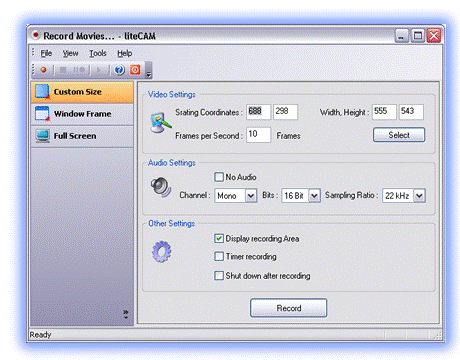
Task: Click the width field showing 555
Action: [384, 112]
